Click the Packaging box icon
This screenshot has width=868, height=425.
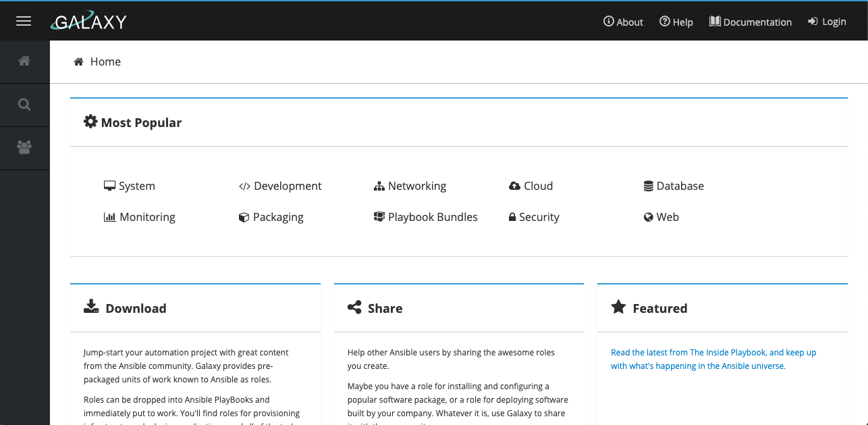244,217
